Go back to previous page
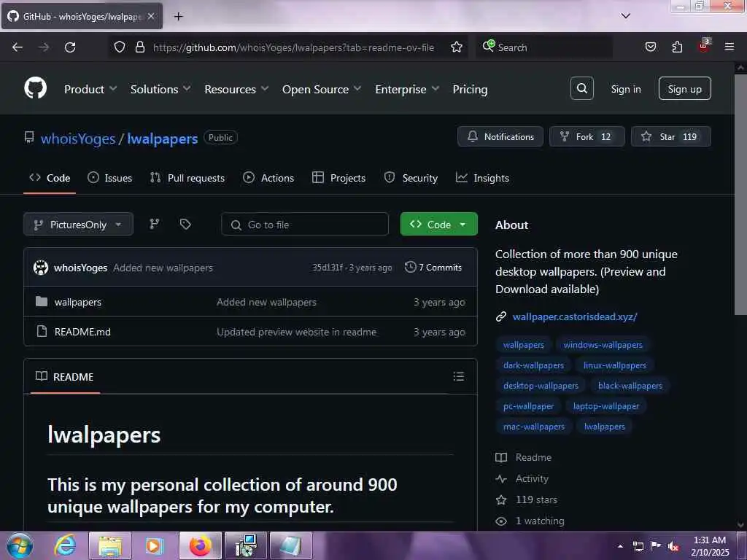This screenshot has height=560, width=747. [x=18, y=47]
